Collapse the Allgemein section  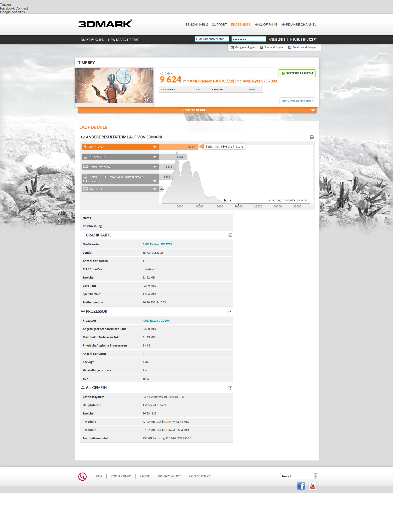point(230,388)
